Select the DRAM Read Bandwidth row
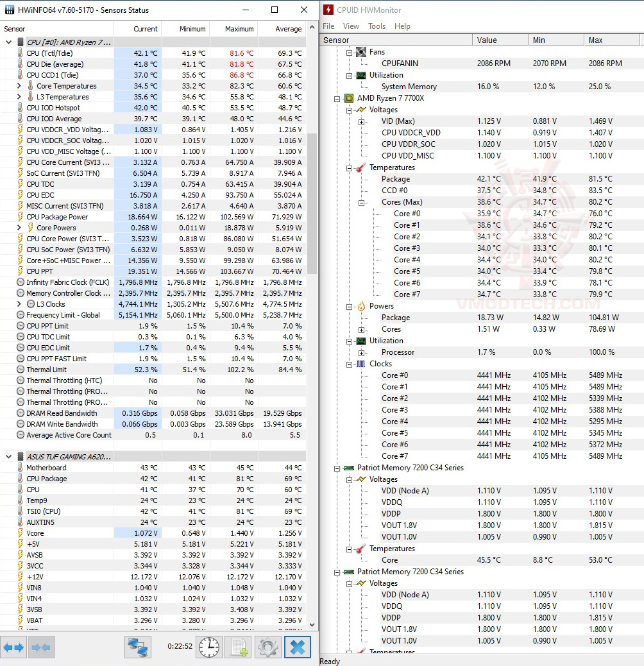 153,413
